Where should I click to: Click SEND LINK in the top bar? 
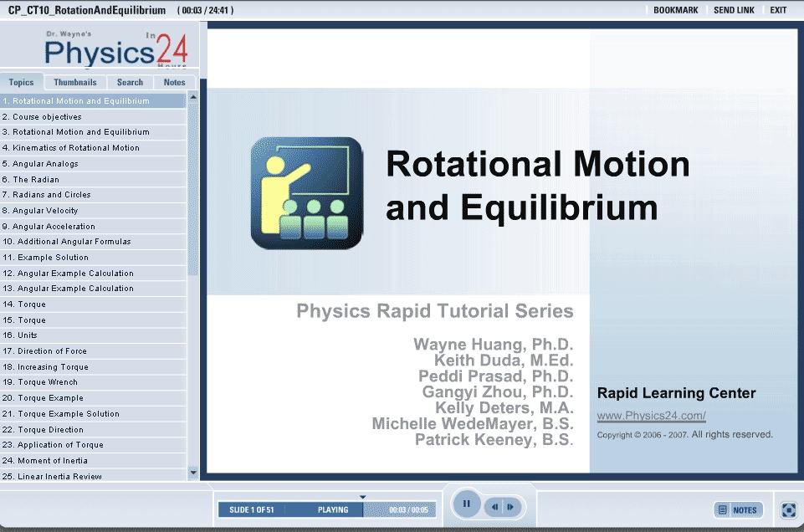[734, 10]
